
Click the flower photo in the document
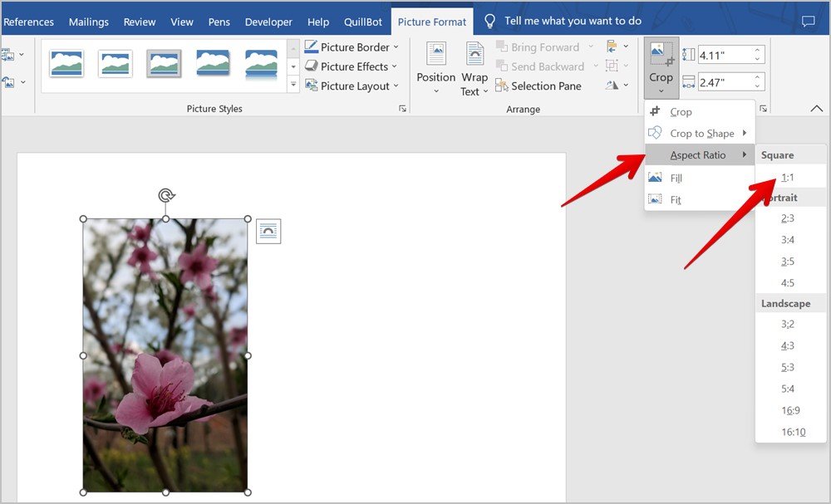(x=165, y=355)
